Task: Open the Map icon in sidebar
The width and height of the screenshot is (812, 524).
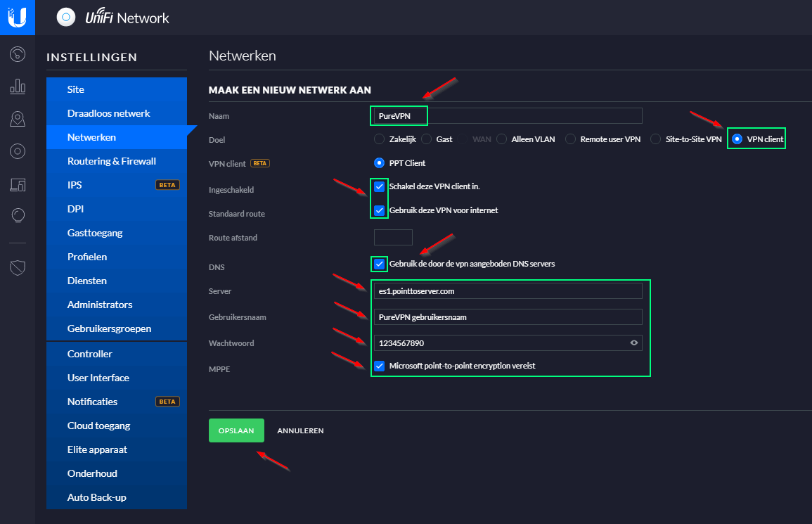Action: pyautogui.click(x=18, y=120)
